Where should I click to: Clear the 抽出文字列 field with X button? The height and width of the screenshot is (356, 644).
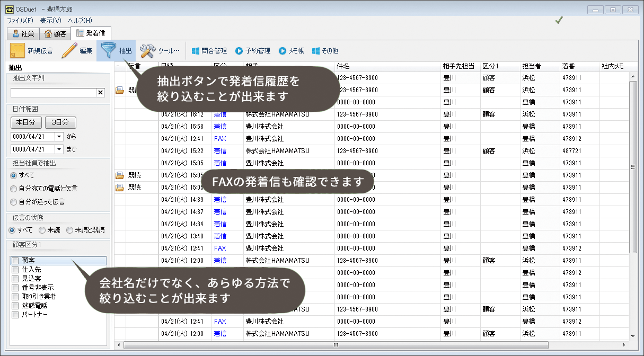click(x=100, y=93)
